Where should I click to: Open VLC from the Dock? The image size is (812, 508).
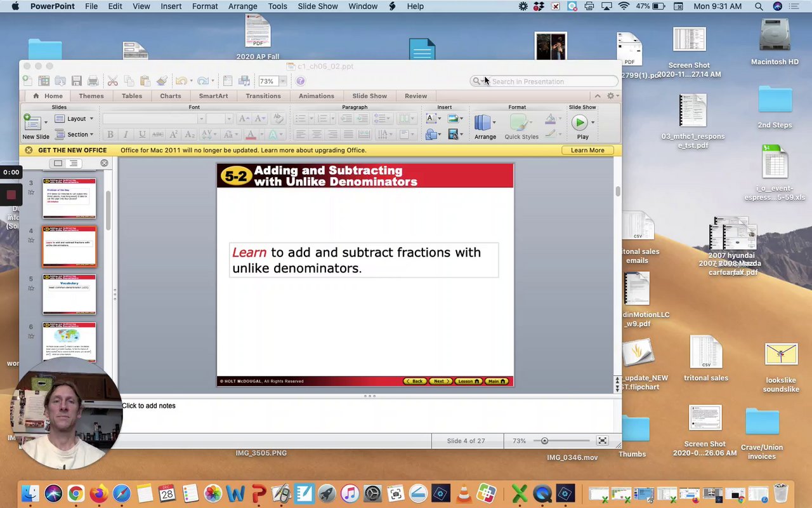pyautogui.click(x=464, y=493)
